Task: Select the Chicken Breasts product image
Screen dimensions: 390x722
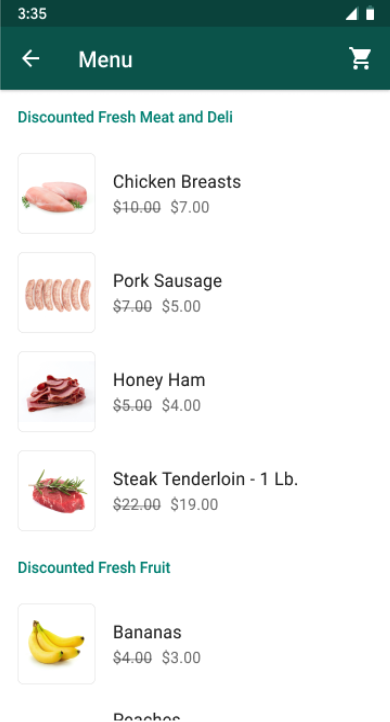Action: coord(57,193)
